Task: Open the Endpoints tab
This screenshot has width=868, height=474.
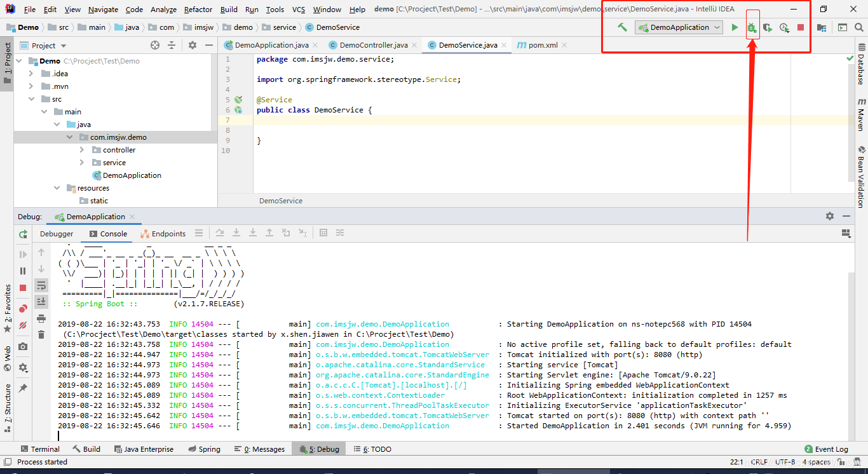Action: [x=163, y=234]
